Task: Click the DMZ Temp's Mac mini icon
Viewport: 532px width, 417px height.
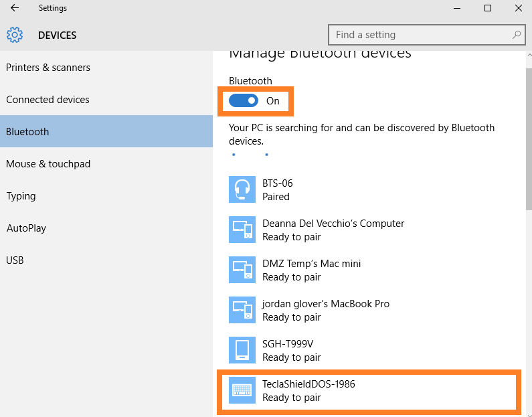Action: coord(242,270)
